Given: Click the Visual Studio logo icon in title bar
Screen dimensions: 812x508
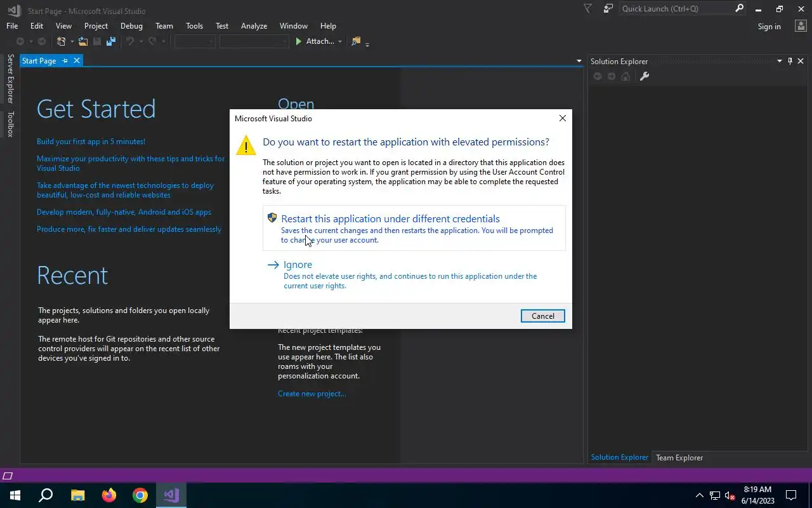Looking at the screenshot, I should coord(13,10).
